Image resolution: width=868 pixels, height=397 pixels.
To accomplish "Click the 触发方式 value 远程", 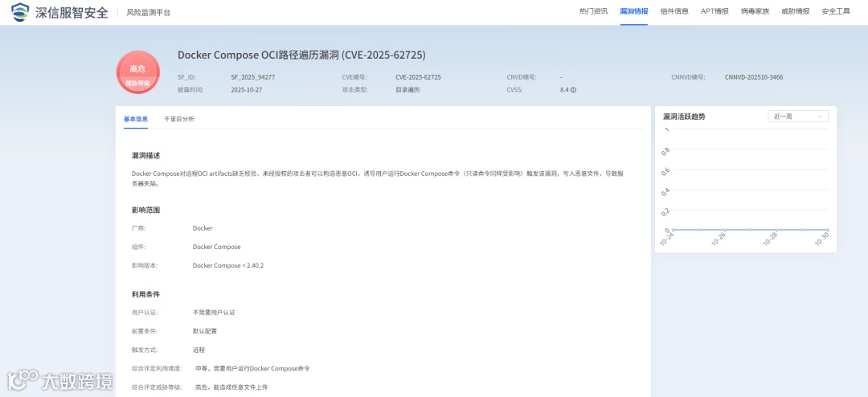I will pyautogui.click(x=199, y=350).
